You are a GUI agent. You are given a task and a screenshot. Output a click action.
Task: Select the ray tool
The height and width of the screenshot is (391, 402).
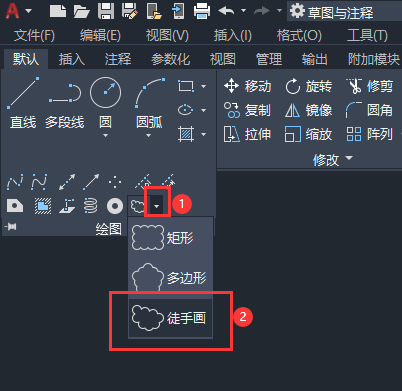91,182
